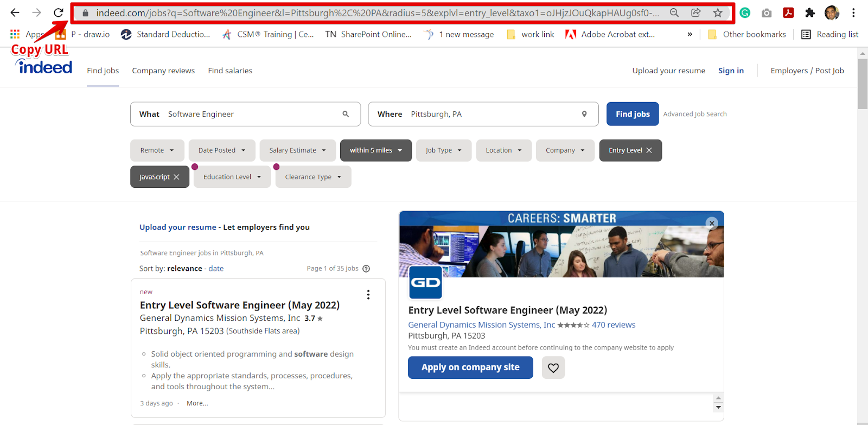The height and width of the screenshot is (425, 868).
Task: Open the Education Level dropdown
Action: pos(232,177)
